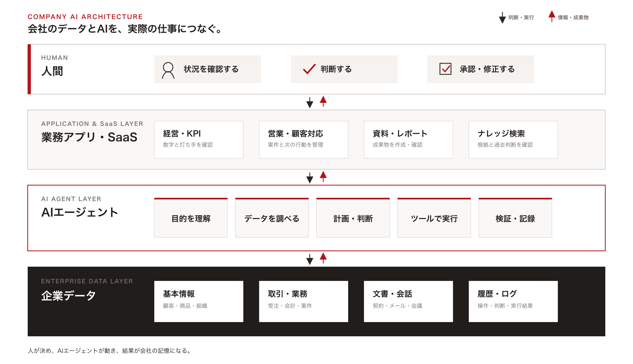Click the subtitle 成果物を作成・確認
Viewport: 633px width, 364px height.
click(397, 145)
